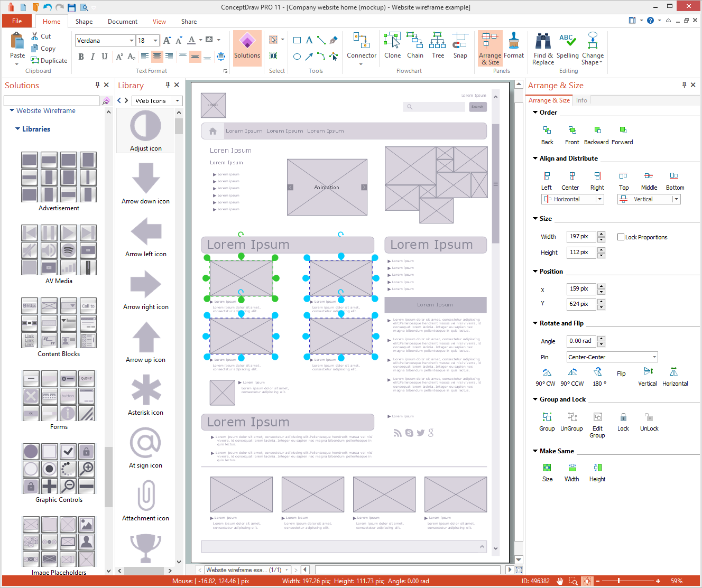Switch to the Shape ribbon tab

84,22
